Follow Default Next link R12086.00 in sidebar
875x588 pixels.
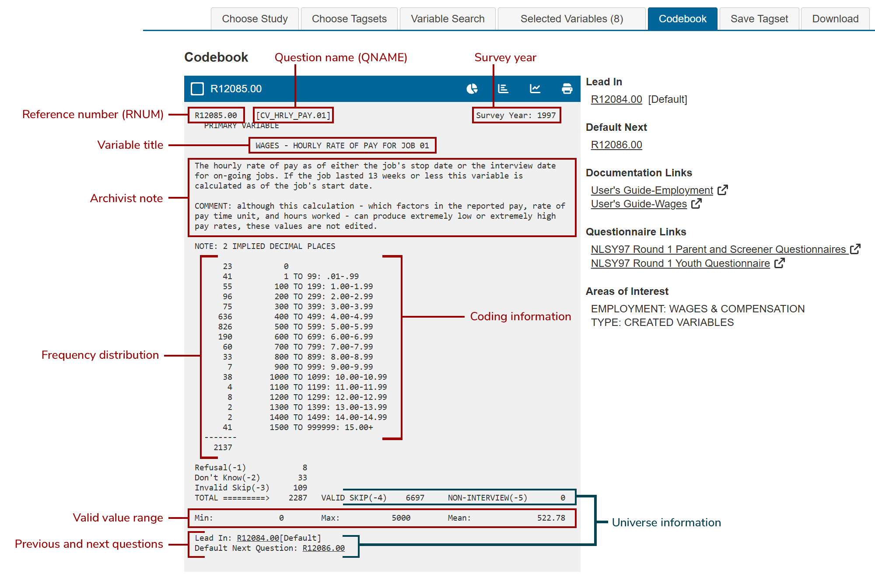click(x=616, y=145)
